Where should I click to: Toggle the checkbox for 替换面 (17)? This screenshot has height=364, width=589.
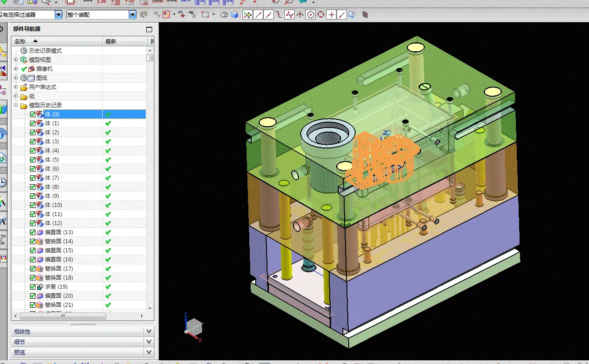pyautogui.click(x=32, y=269)
